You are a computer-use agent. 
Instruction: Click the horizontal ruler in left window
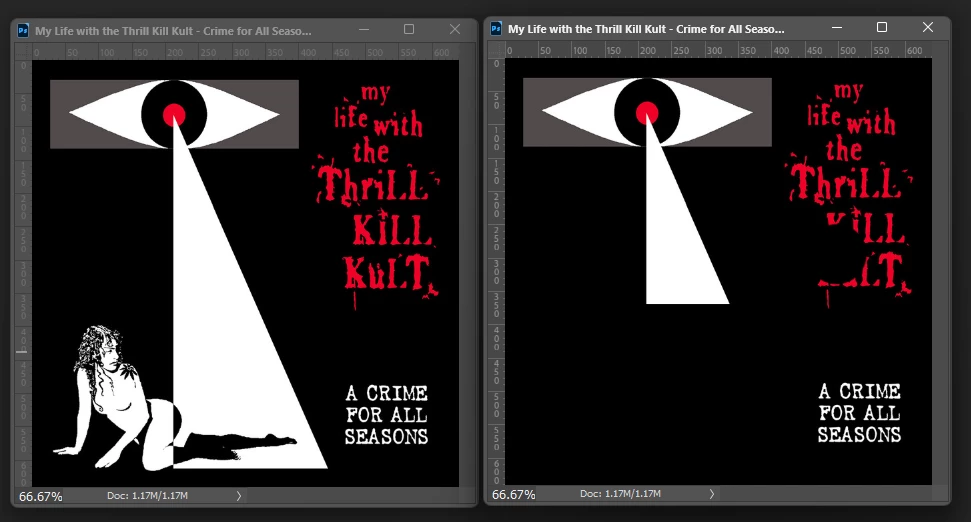[245, 53]
